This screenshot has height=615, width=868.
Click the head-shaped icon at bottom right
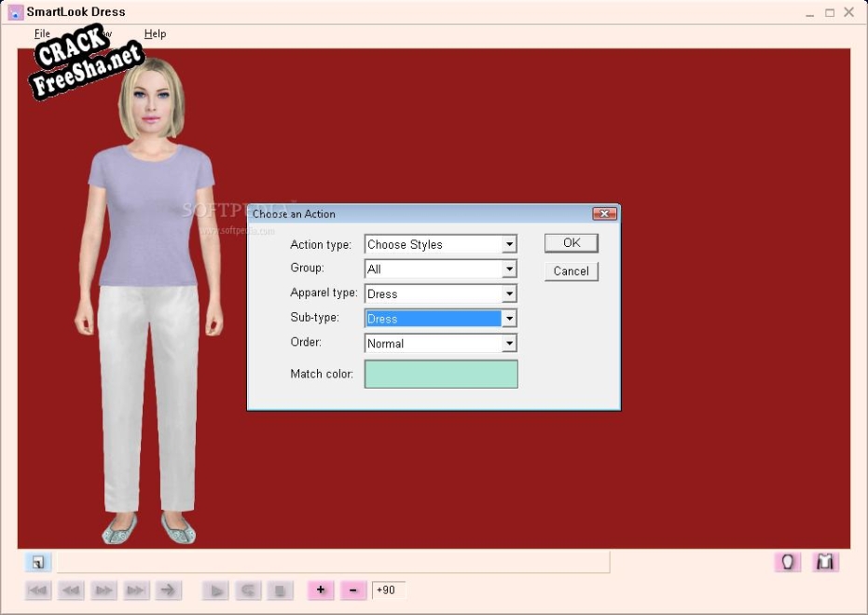point(788,562)
